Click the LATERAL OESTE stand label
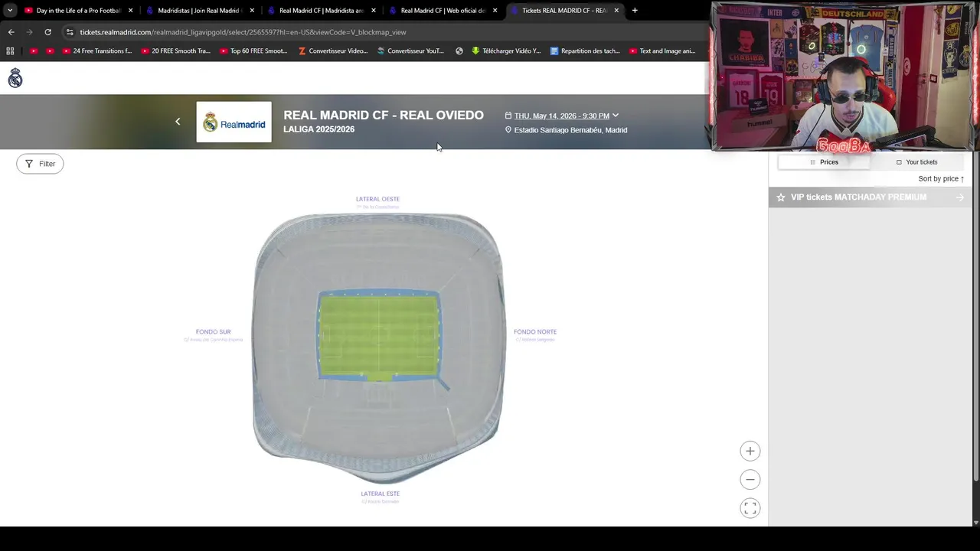The image size is (980, 551). coord(377,199)
